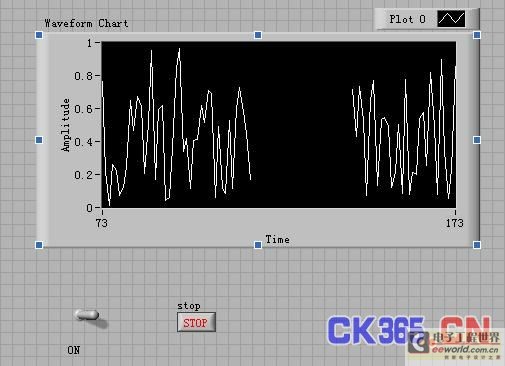505x366 pixels.
Task: Click the Time x-axis label
Action: click(x=277, y=239)
